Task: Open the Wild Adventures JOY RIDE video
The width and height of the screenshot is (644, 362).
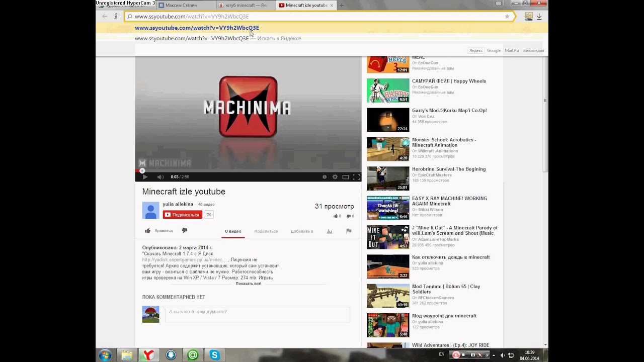Action: click(450, 345)
